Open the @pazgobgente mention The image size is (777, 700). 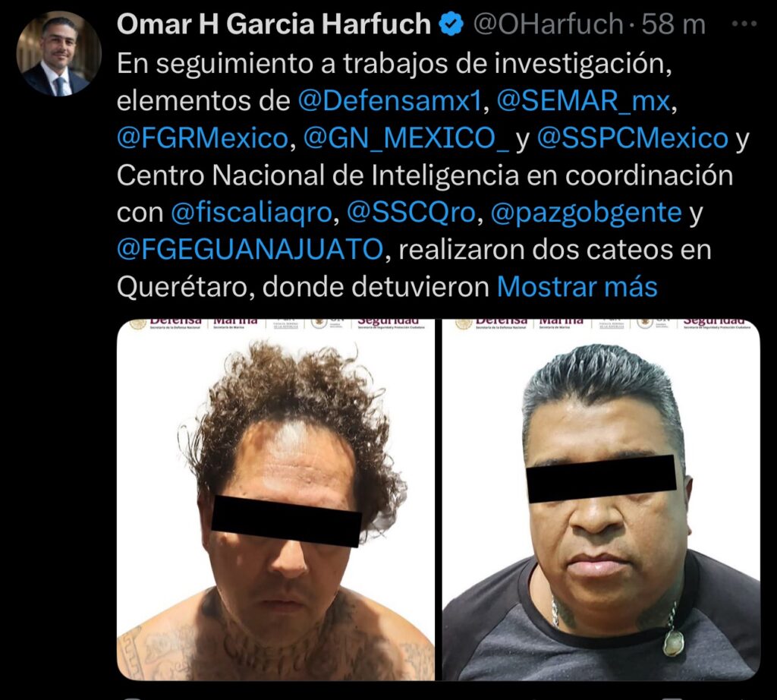(x=587, y=212)
